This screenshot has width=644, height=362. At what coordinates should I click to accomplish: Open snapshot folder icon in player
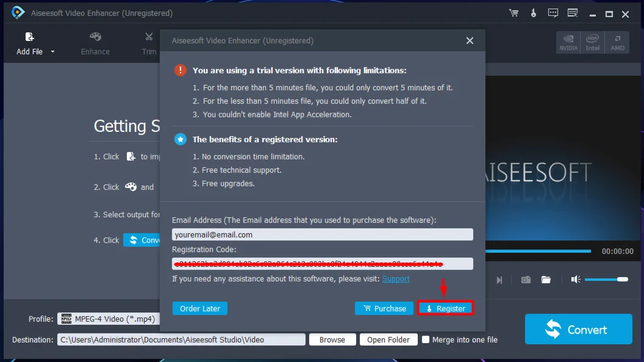tap(546, 280)
